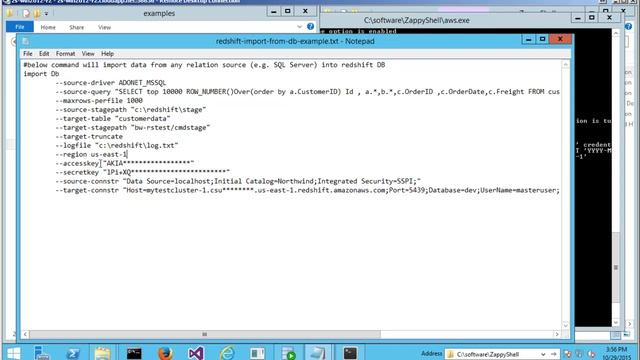Open Help icon in examples Explorer window
The height and width of the screenshot is (360, 640).
(x=311, y=27)
